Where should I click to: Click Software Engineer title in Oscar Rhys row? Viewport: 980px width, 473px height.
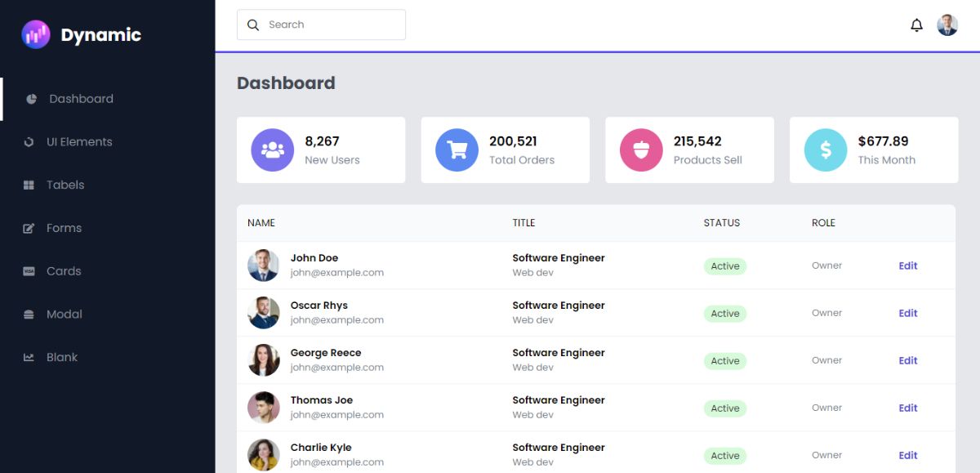[559, 306]
